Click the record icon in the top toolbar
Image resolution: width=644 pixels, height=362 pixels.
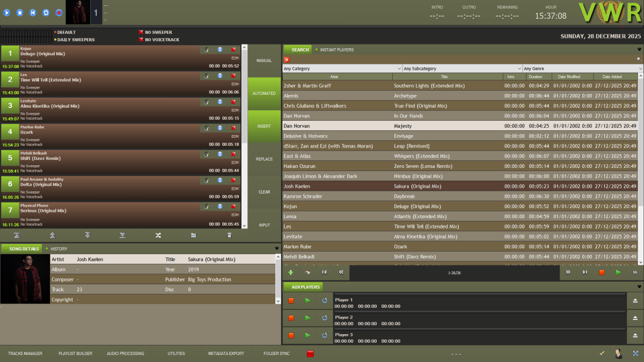point(58,12)
